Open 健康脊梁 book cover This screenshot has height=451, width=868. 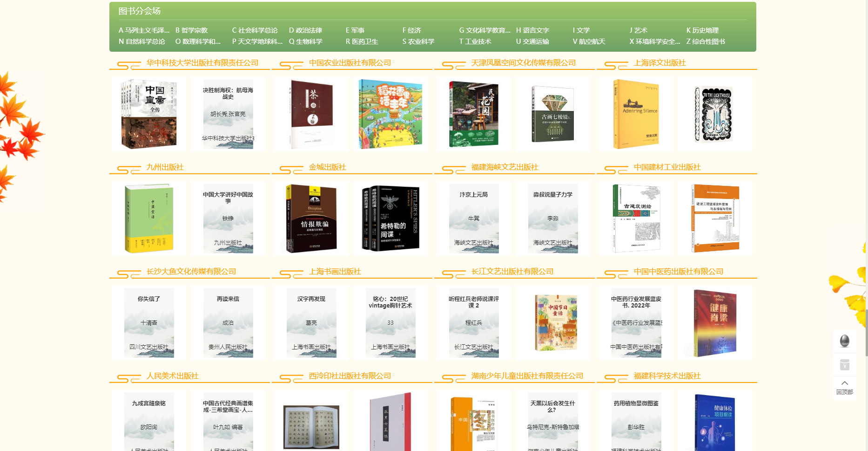(715, 322)
